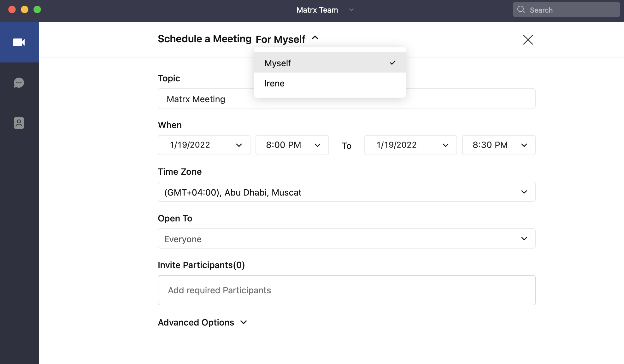Expand Advanced Options section
Screen dimensions: 624x364
[x=202, y=322]
